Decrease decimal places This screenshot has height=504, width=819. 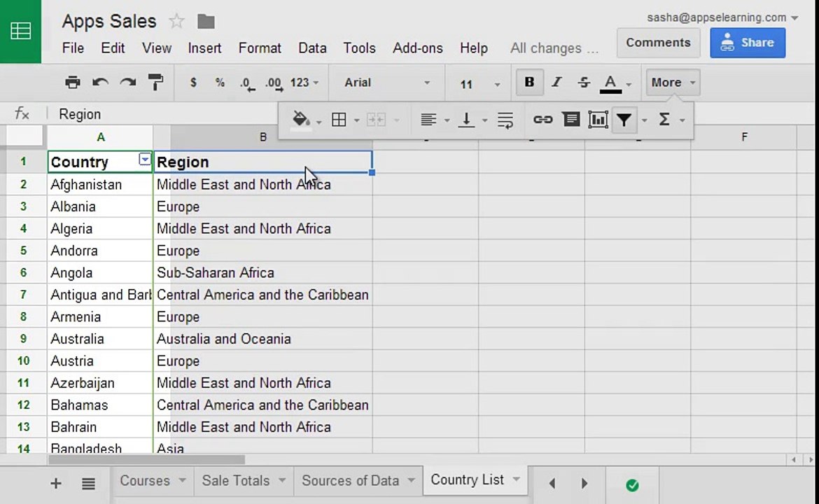click(x=248, y=83)
